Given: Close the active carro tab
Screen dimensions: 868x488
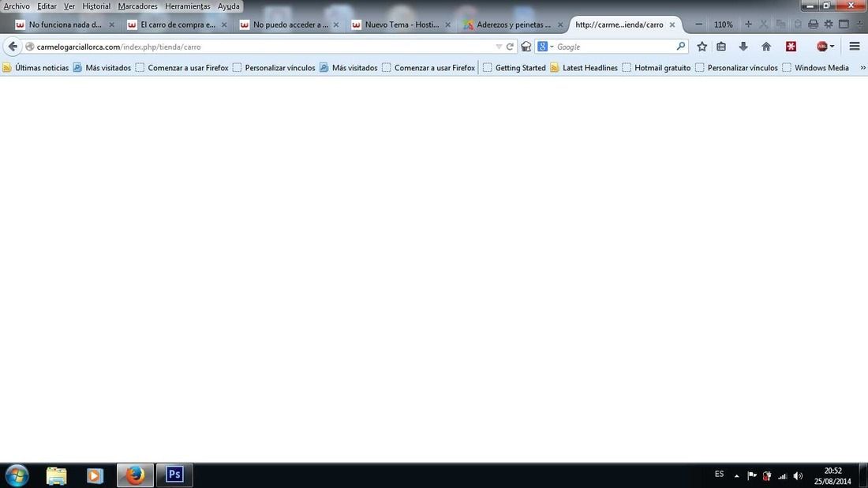Looking at the screenshot, I should pyautogui.click(x=672, y=24).
